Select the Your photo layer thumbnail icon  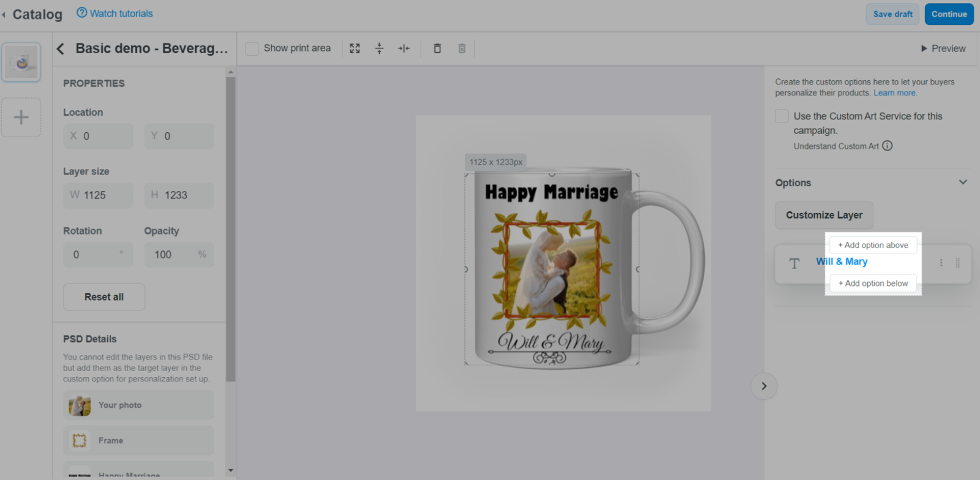pos(80,405)
